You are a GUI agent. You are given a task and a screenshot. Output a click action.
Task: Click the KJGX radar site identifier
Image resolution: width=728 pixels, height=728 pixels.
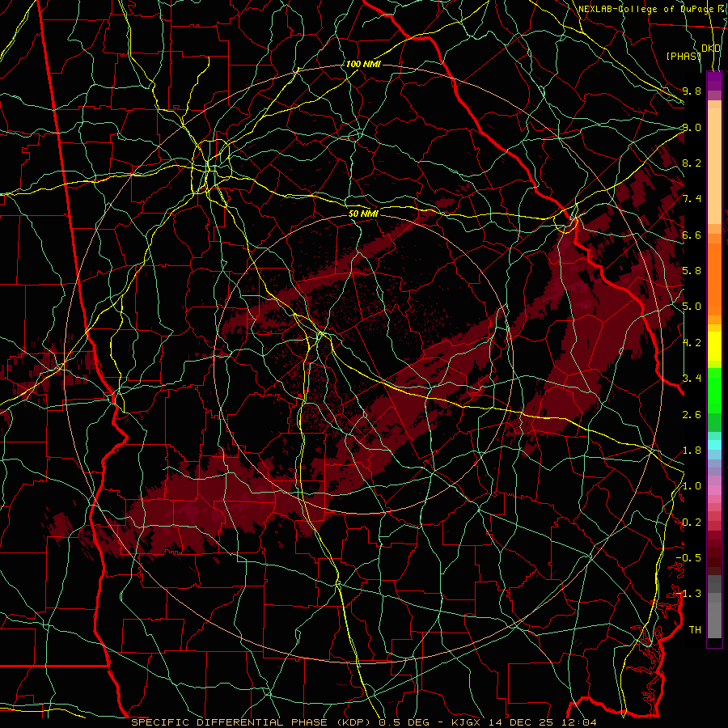click(x=466, y=722)
